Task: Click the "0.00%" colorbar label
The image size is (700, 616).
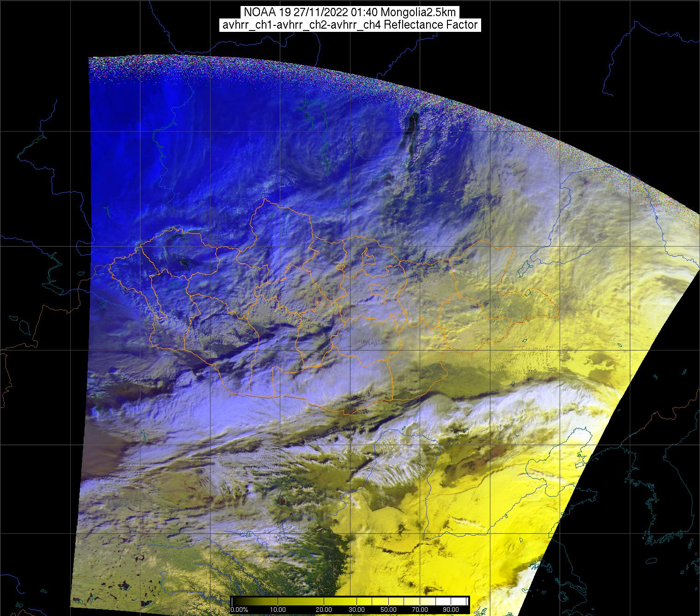Action: [240, 610]
